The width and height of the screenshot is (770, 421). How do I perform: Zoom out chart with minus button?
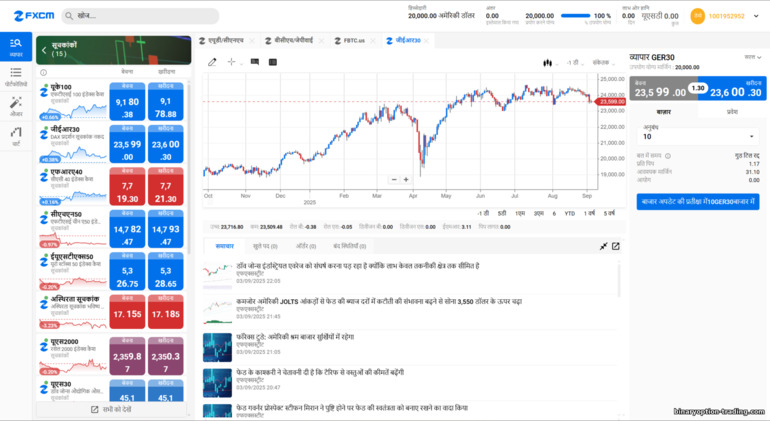click(x=394, y=180)
